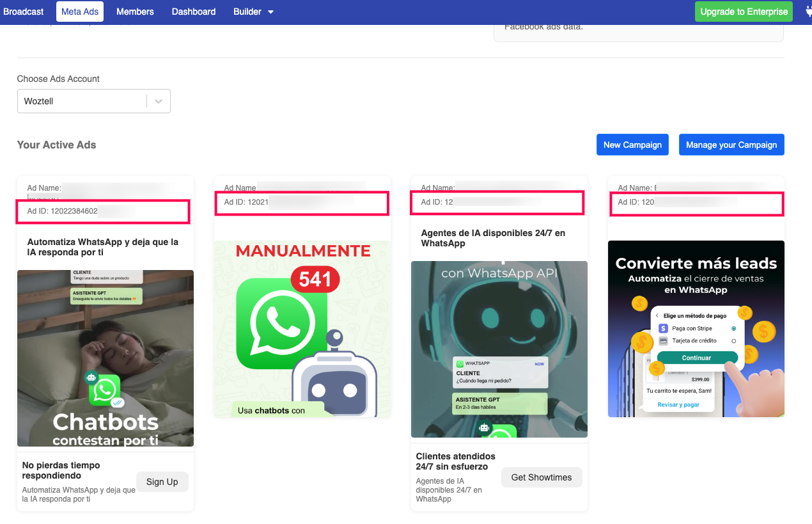Screen dimensions: 812x524
Task: Open the MANUALMENTE WhatsApp 541 ad image
Action: point(302,329)
